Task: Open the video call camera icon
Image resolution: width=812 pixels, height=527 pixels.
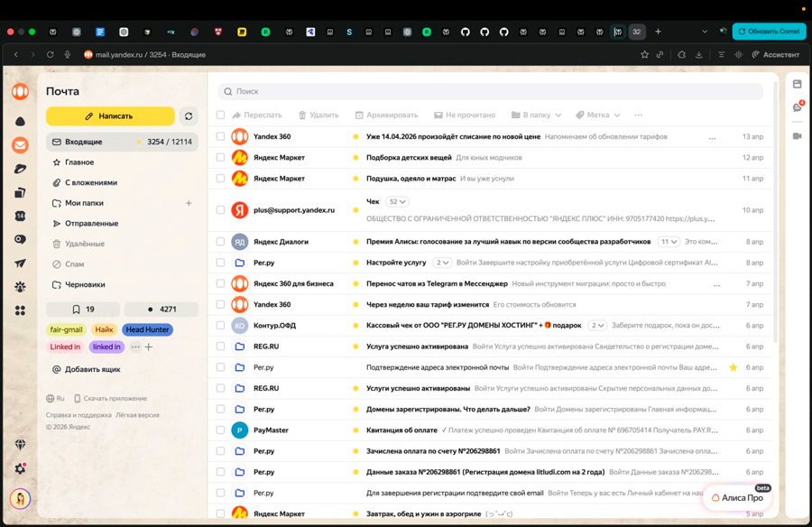Action: 797,136
